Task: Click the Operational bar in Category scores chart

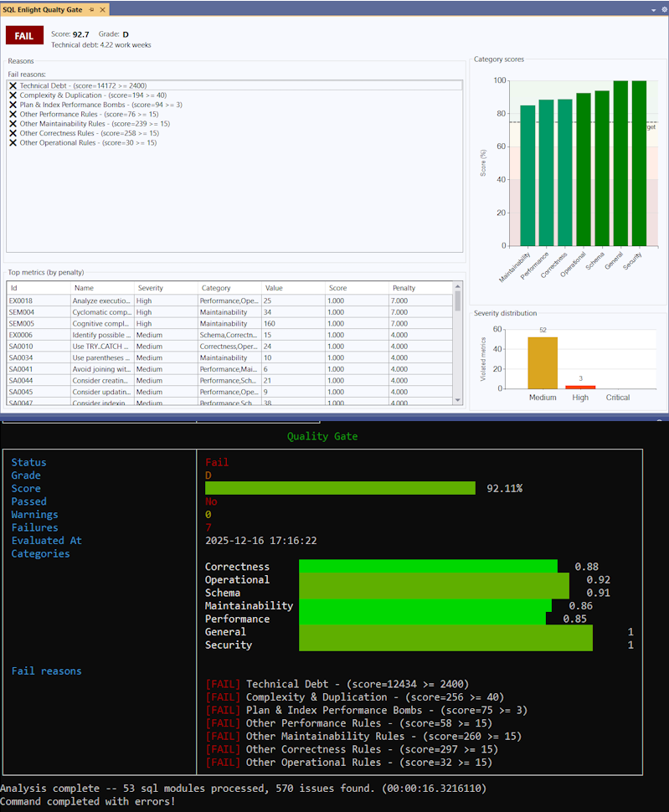Action: click(584, 169)
